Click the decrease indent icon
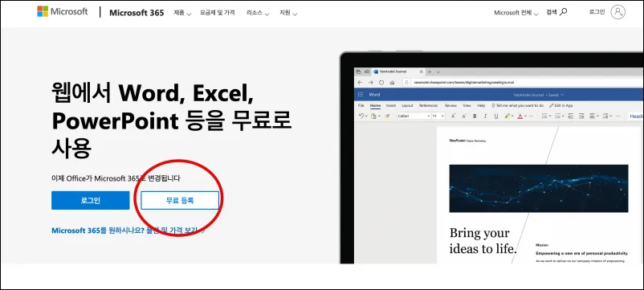The image size is (644, 290). pyautogui.click(x=570, y=116)
